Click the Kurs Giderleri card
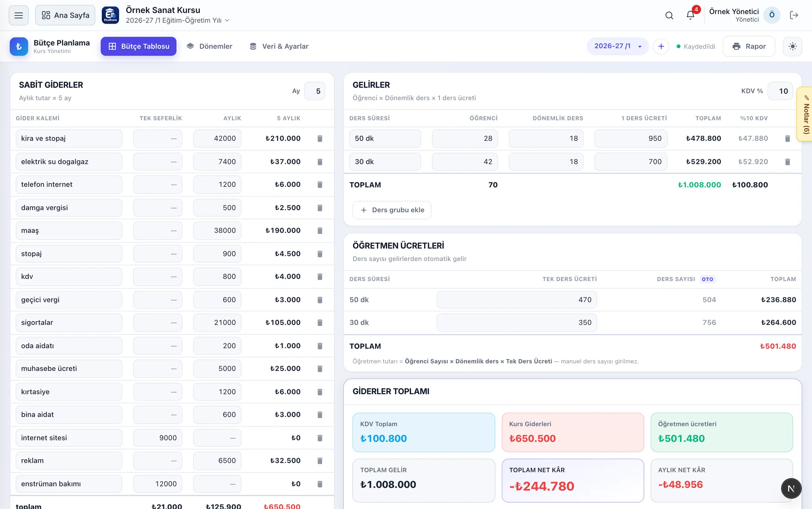 (x=572, y=432)
